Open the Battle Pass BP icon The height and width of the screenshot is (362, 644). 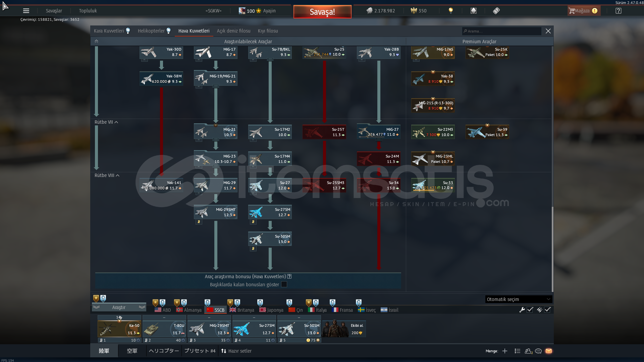(496, 11)
